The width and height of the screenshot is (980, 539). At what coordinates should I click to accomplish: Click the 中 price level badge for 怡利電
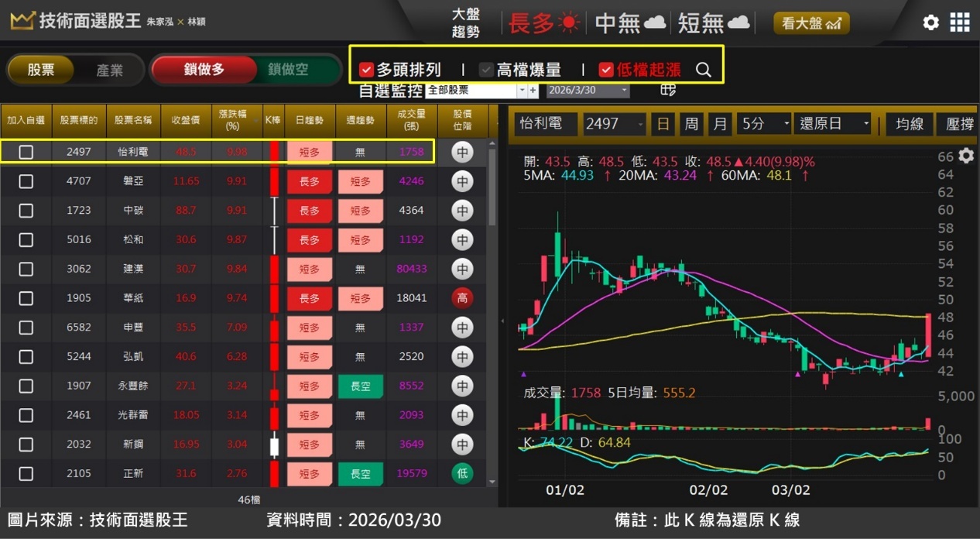(x=462, y=153)
